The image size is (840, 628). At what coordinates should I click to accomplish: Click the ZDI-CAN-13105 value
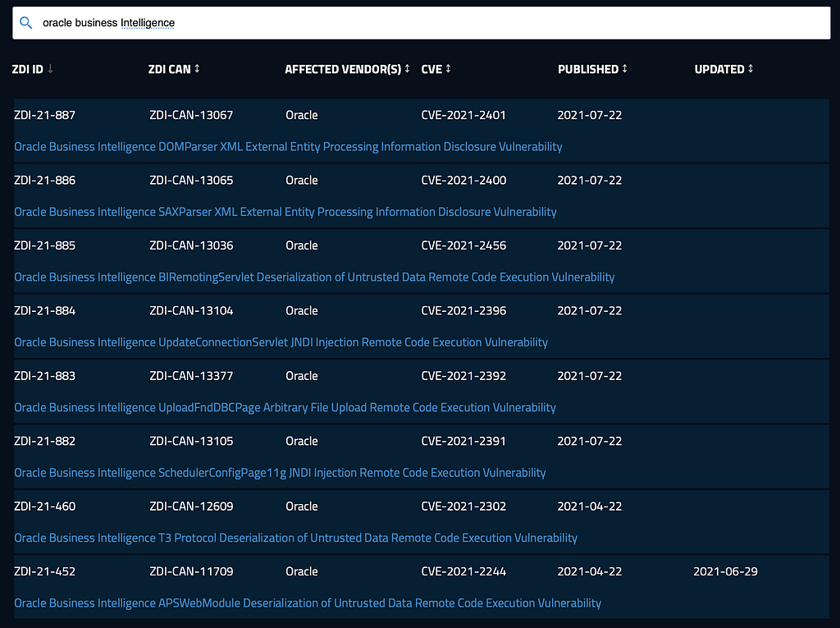click(191, 441)
